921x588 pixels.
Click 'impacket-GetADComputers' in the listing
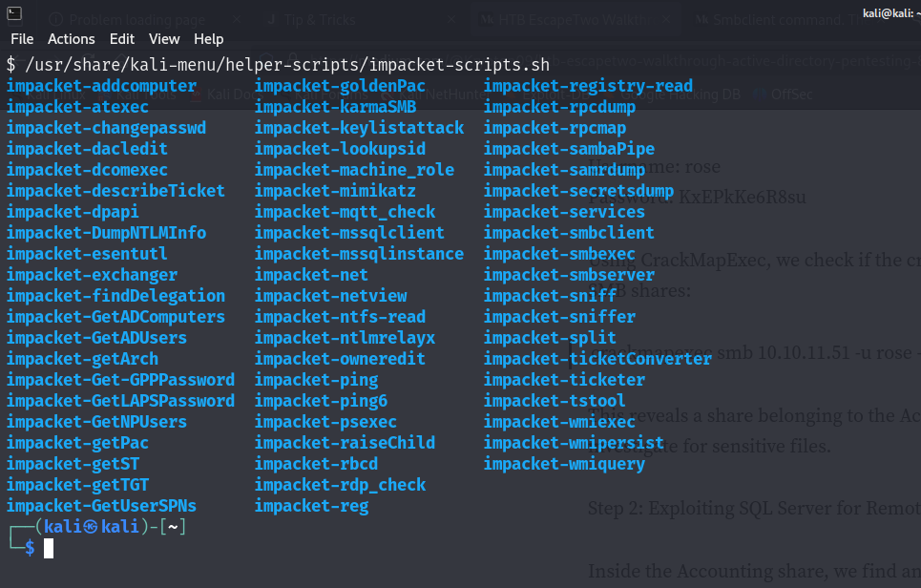tap(115, 317)
